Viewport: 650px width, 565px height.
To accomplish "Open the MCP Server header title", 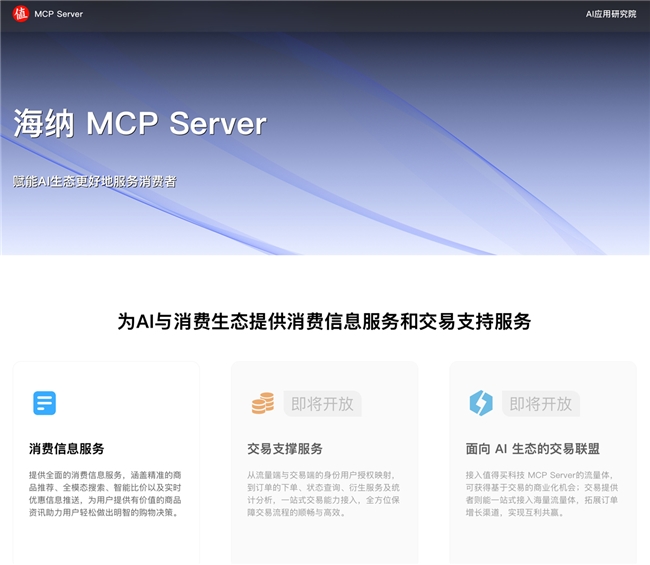I will click(x=58, y=14).
